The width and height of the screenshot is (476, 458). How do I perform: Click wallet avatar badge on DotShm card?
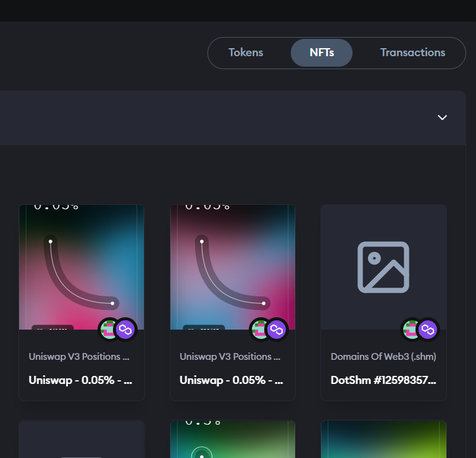click(x=411, y=330)
